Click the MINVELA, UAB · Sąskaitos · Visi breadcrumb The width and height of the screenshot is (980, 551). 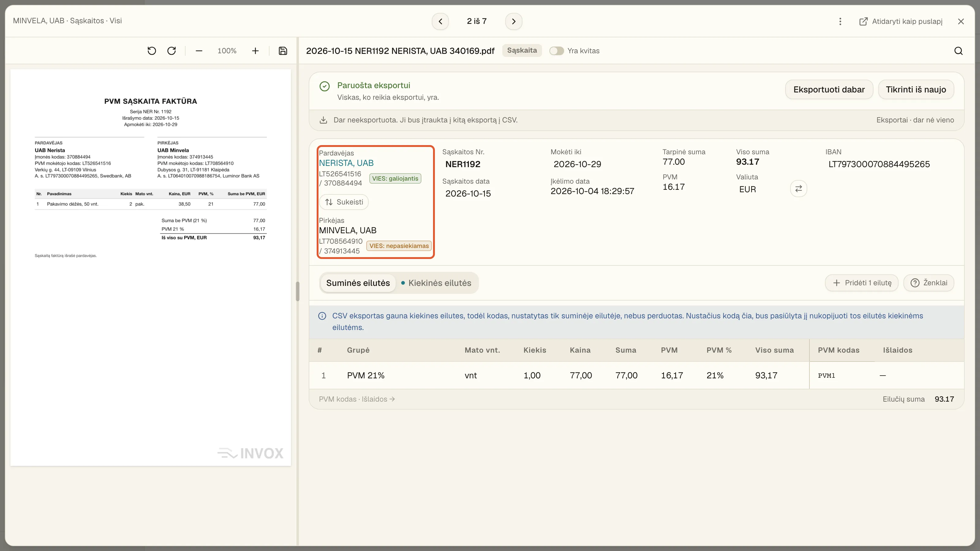pos(67,21)
